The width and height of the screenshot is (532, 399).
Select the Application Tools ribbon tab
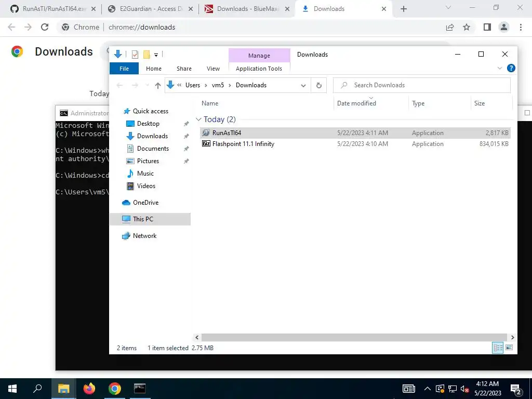coord(259,69)
